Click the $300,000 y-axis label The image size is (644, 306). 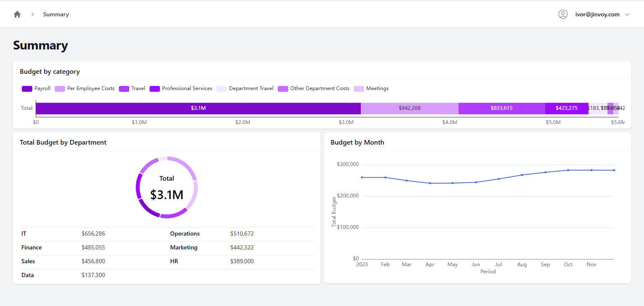[x=348, y=164]
